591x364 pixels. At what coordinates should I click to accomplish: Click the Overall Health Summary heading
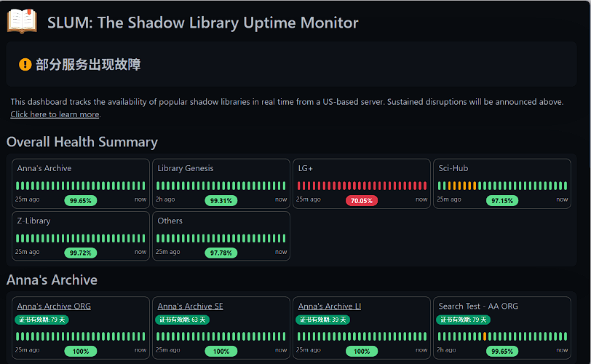click(x=82, y=142)
